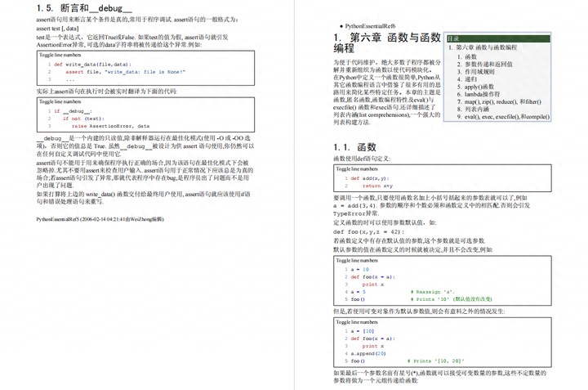The height and width of the screenshot is (390, 588).
Task: Click the heading 1.5. 断言和__debug__
Action: (x=84, y=8)
